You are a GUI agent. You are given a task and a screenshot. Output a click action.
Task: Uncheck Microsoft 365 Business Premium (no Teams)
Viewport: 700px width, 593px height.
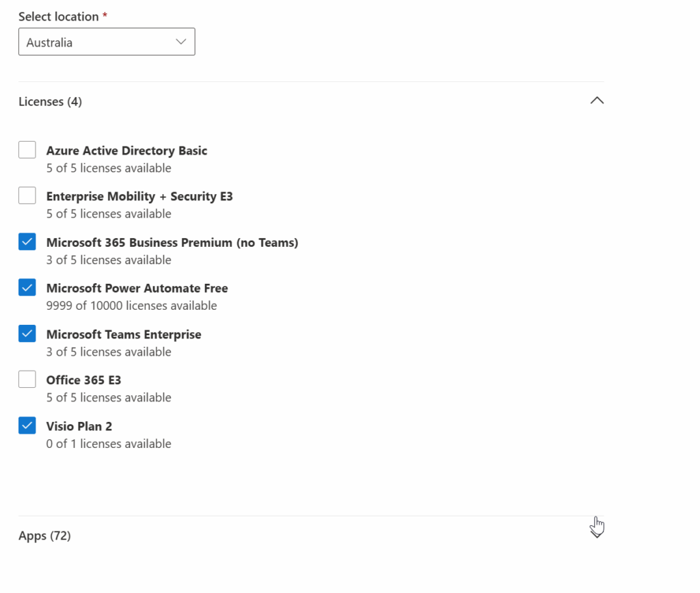(27, 241)
